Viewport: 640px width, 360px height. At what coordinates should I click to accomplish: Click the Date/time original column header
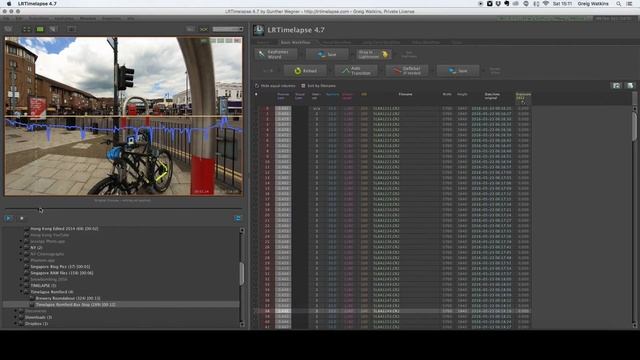(x=492, y=96)
